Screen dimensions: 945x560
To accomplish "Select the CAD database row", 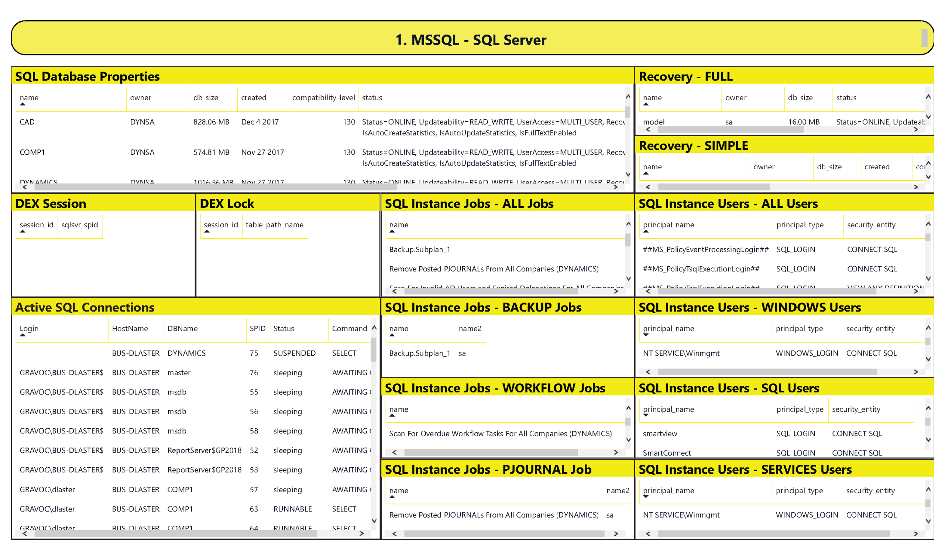I will (x=27, y=122).
